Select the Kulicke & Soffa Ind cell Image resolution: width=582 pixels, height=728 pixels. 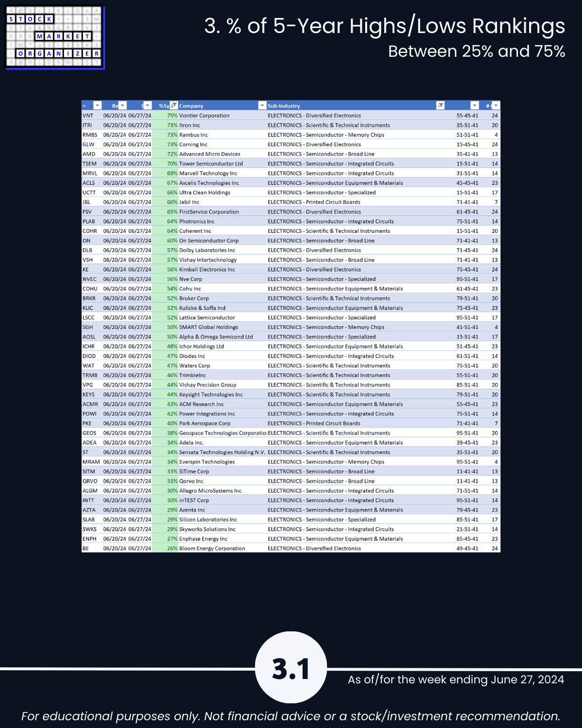click(x=202, y=308)
